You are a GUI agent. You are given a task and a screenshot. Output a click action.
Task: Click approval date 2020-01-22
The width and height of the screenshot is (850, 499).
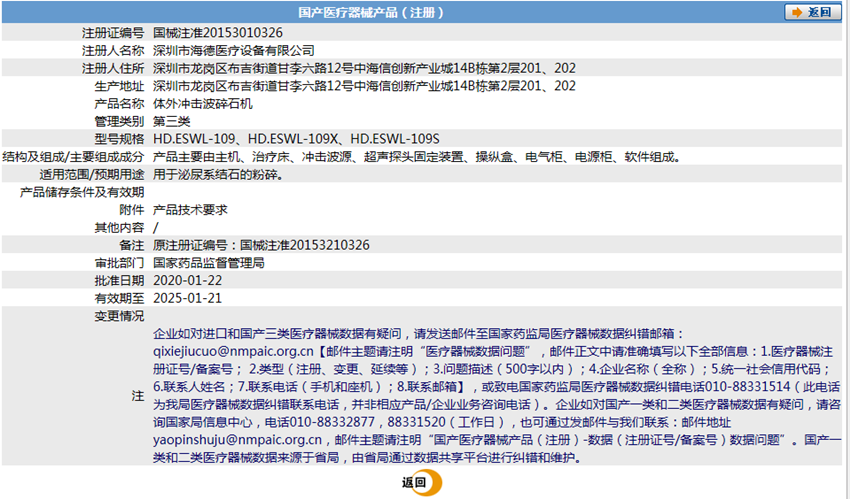[188, 280]
